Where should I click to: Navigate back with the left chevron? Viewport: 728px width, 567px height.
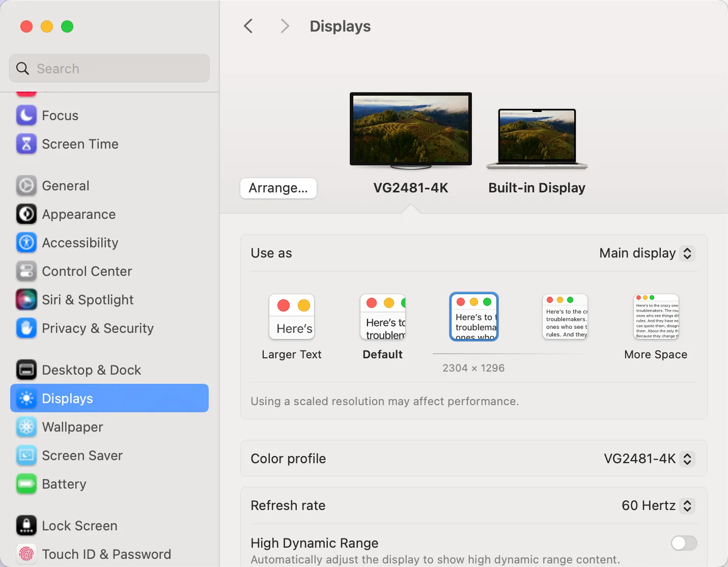(x=248, y=26)
